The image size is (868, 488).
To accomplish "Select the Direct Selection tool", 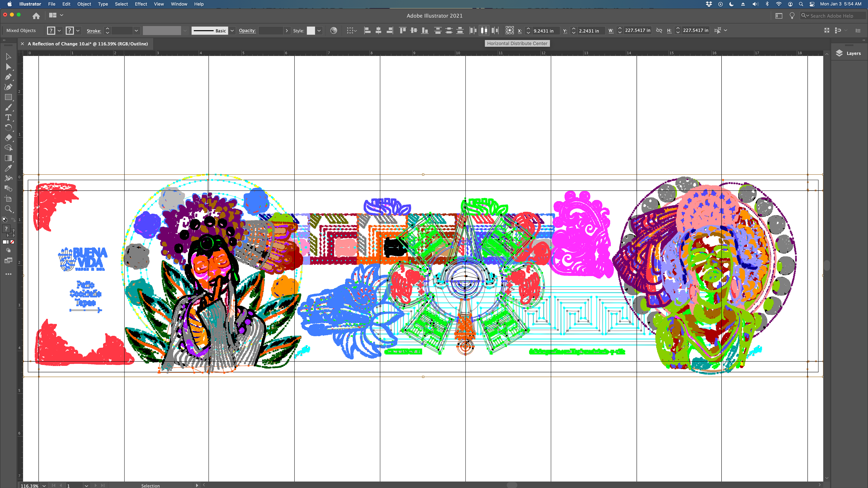I will [8, 67].
